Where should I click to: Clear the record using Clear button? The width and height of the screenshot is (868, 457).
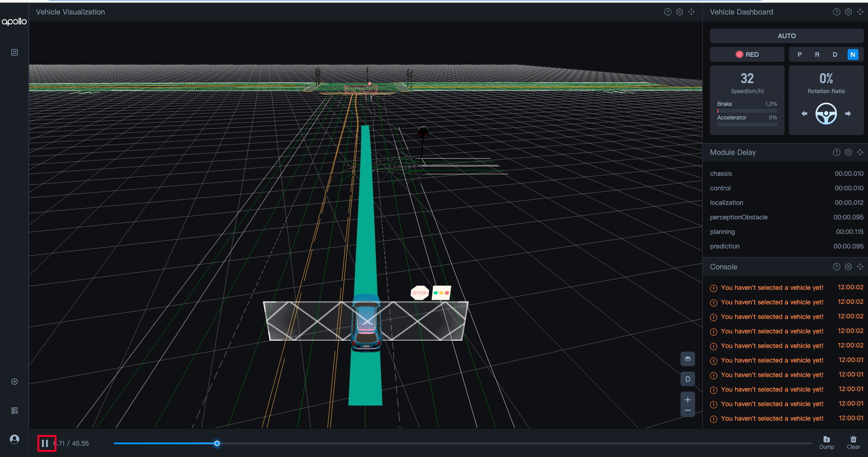(853, 442)
